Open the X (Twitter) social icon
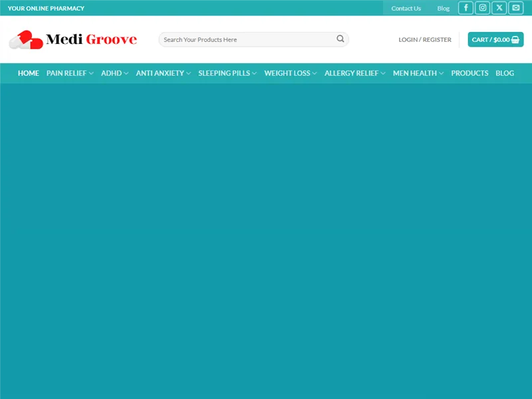This screenshot has width=532, height=399. pos(499,8)
